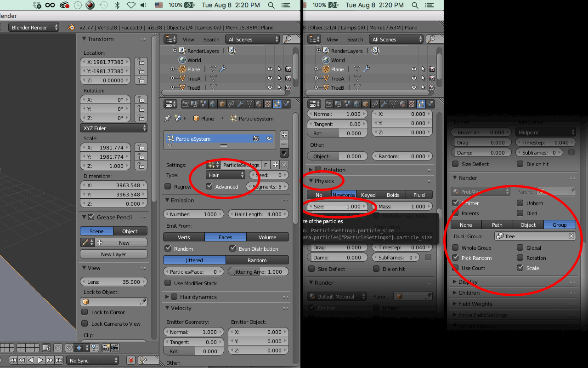Enable the Regrow checkbox
The width and height of the screenshot is (588, 368).
[168, 187]
